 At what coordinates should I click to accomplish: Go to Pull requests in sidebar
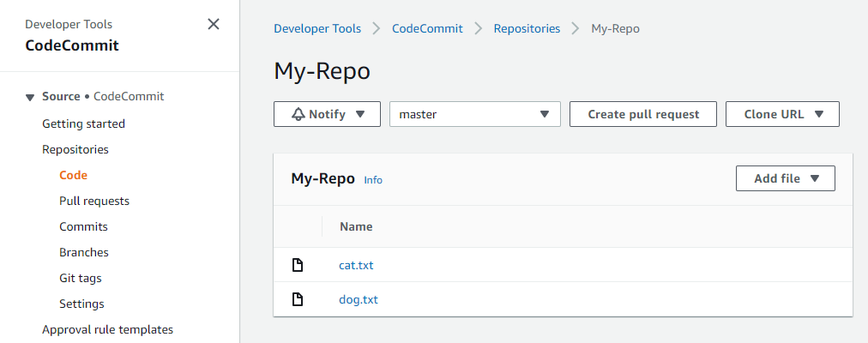(94, 201)
